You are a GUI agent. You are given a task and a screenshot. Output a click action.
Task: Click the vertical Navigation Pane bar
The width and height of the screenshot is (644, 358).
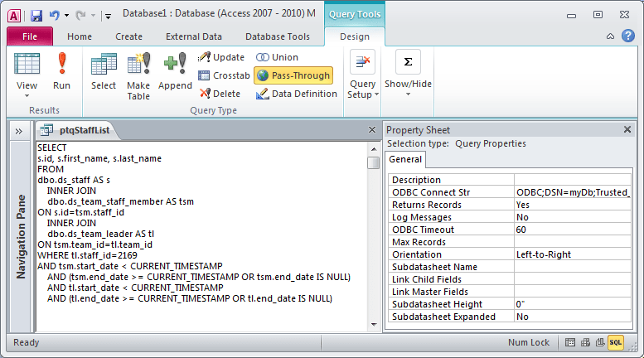21,236
